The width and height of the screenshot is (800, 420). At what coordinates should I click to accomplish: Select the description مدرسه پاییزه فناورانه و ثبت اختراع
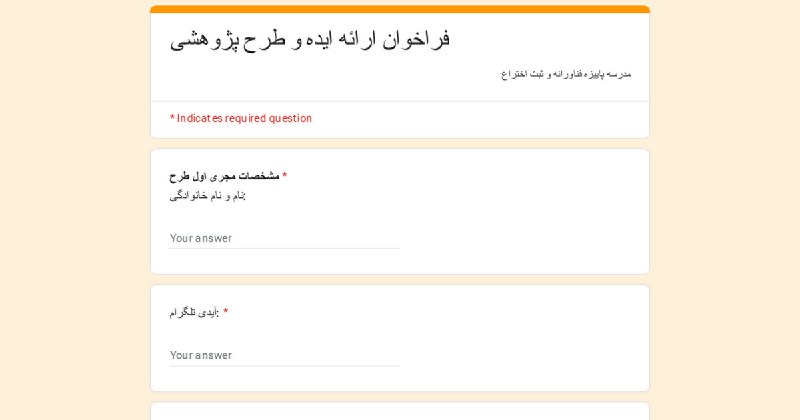pos(566,75)
